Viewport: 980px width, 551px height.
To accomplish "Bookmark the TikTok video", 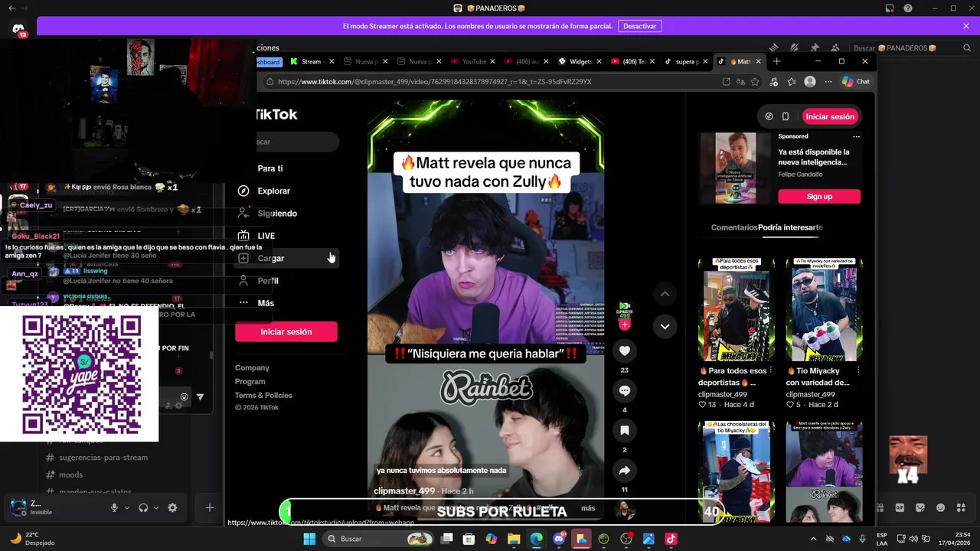I will click(x=624, y=430).
